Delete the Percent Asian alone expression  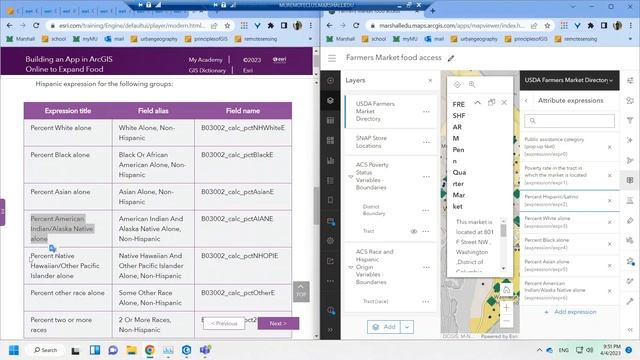click(610, 266)
